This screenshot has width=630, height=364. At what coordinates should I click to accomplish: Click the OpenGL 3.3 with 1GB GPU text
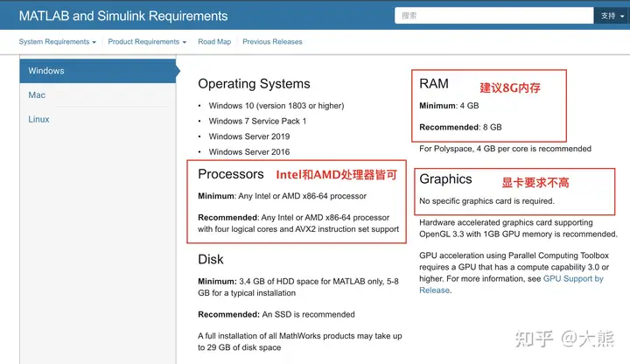coord(518,228)
